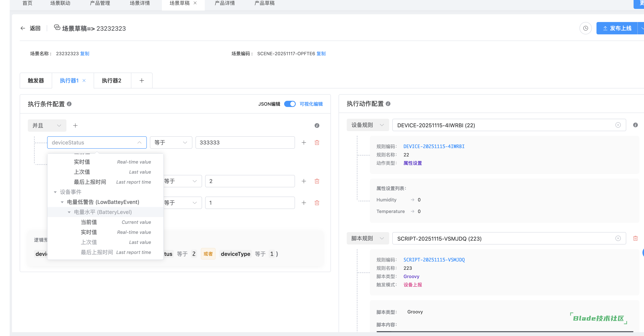Click the 发布上线 button

[x=617, y=28]
